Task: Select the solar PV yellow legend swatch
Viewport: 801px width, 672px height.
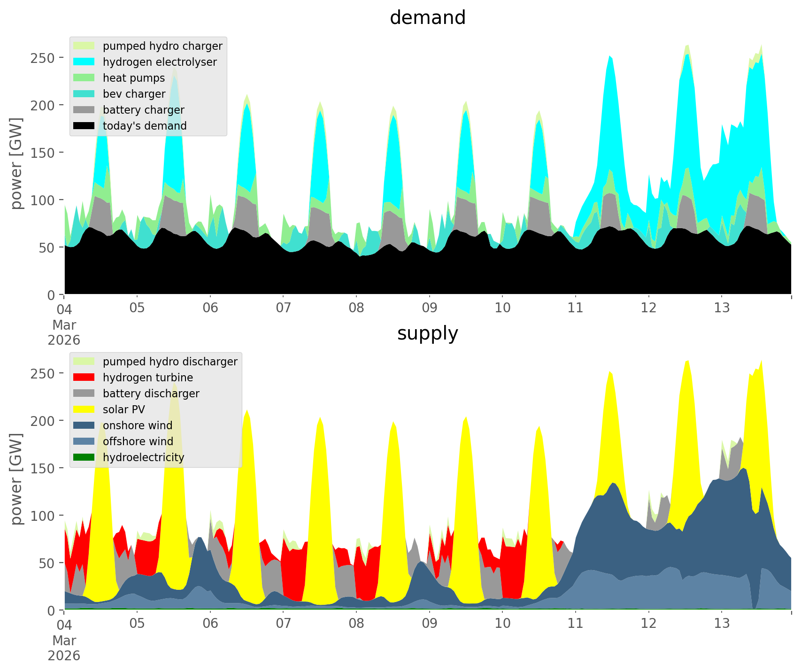Action: [84, 409]
